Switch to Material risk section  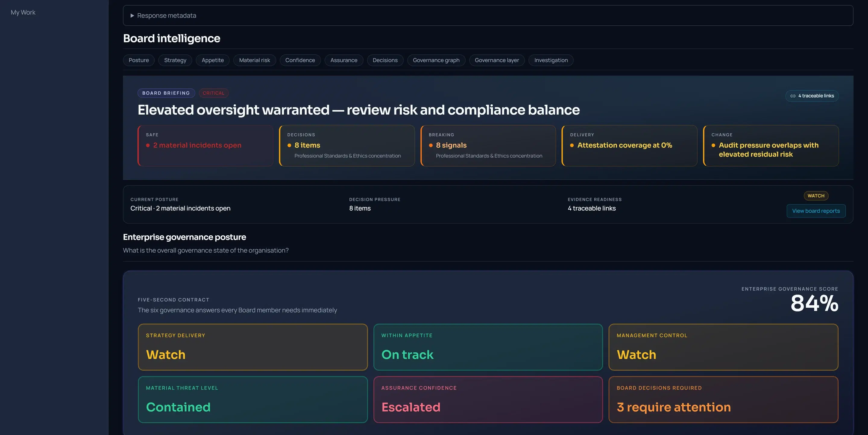point(254,60)
